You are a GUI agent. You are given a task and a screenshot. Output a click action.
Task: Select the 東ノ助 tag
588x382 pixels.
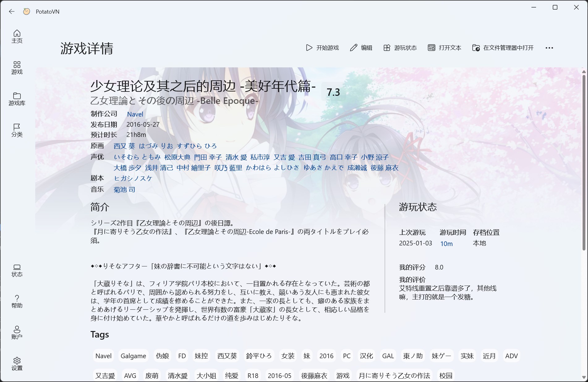tap(413, 356)
